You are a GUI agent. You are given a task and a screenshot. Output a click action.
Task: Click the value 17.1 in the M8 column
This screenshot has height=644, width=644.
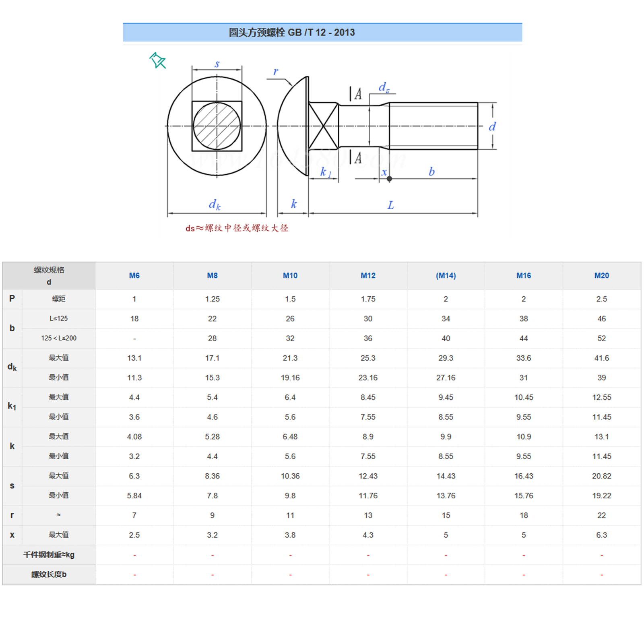click(x=212, y=358)
